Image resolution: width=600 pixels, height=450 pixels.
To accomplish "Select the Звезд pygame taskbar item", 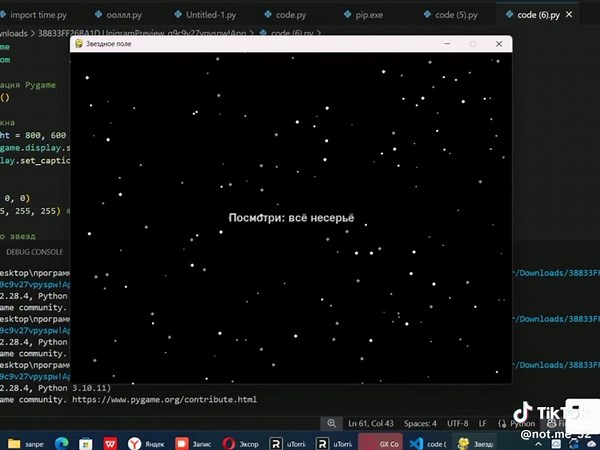I will (475, 443).
